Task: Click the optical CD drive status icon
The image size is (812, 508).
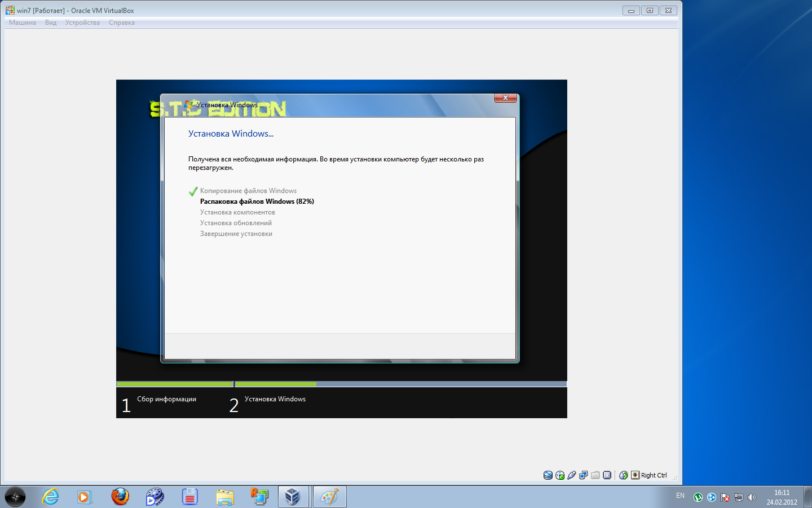Action: coord(560,475)
